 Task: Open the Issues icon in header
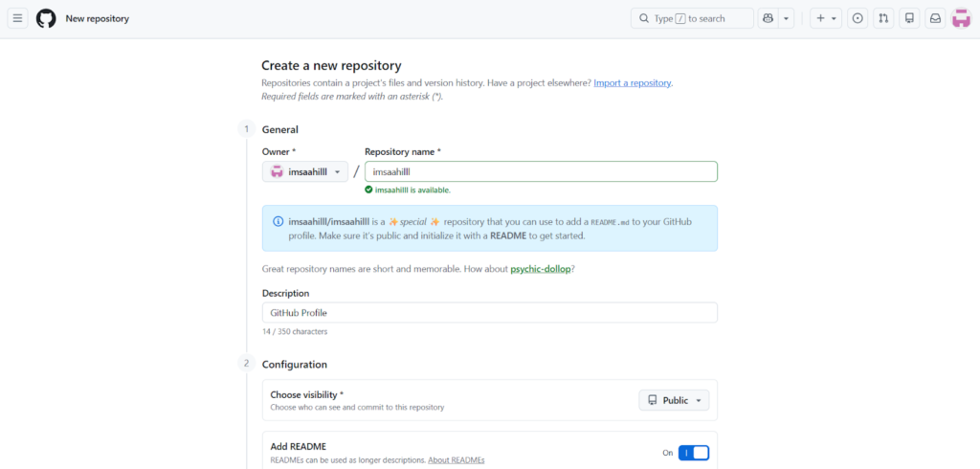[857, 18]
